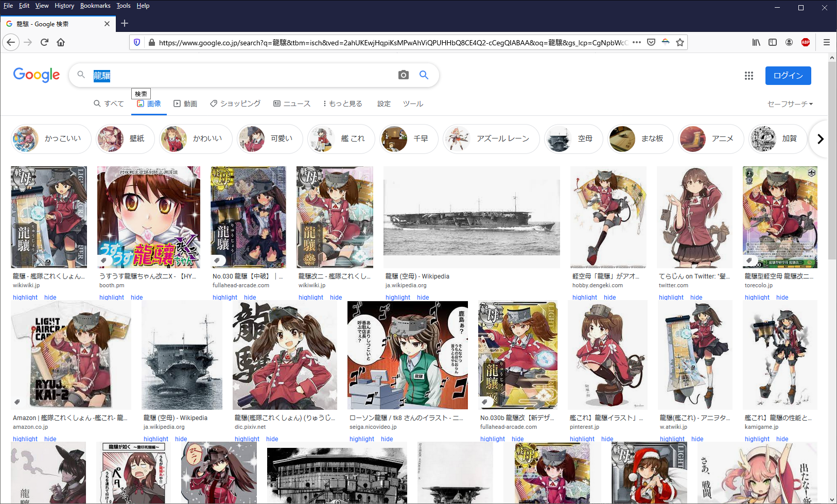Bookmark this page with star icon
The image size is (837, 504).
(680, 42)
